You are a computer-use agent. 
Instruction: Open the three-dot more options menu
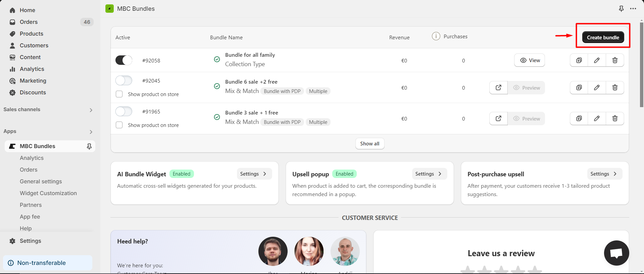click(633, 9)
